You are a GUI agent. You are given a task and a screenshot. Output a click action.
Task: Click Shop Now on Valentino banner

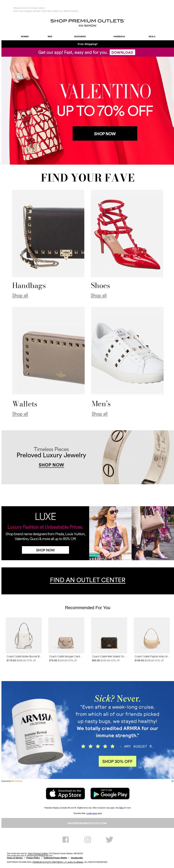(x=105, y=133)
